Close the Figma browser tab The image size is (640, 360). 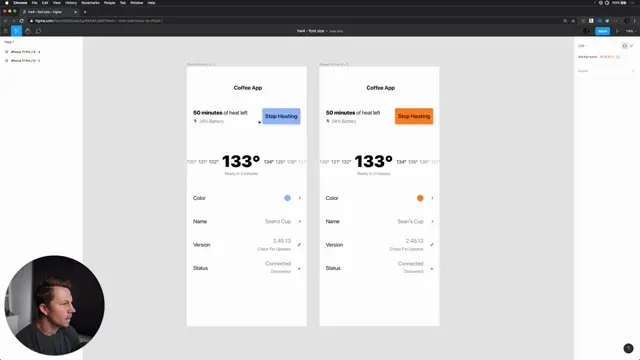click(x=76, y=12)
